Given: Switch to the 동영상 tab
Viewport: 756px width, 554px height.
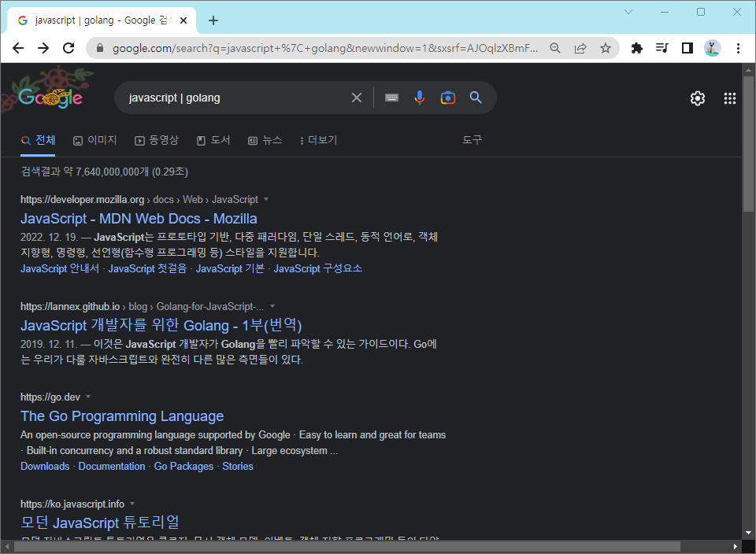Looking at the screenshot, I should tap(157, 140).
